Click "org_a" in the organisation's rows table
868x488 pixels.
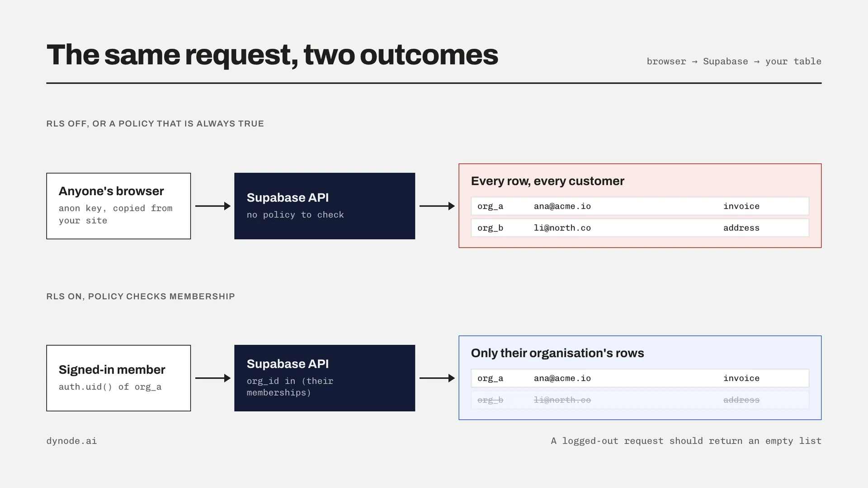[490, 379]
